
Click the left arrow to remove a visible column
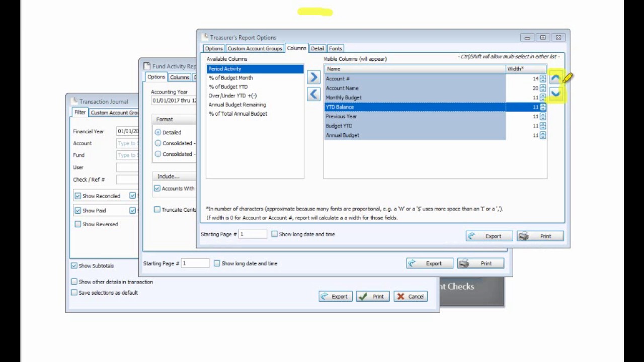pyautogui.click(x=313, y=93)
